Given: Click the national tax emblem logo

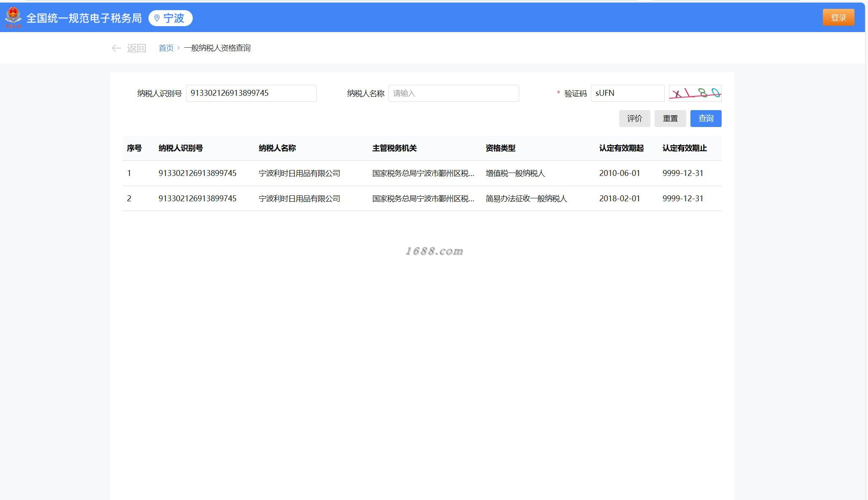Looking at the screenshot, I should 13,18.
